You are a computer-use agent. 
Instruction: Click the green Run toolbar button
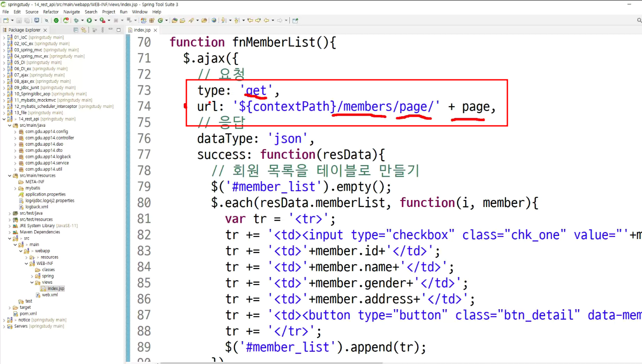click(x=89, y=20)
